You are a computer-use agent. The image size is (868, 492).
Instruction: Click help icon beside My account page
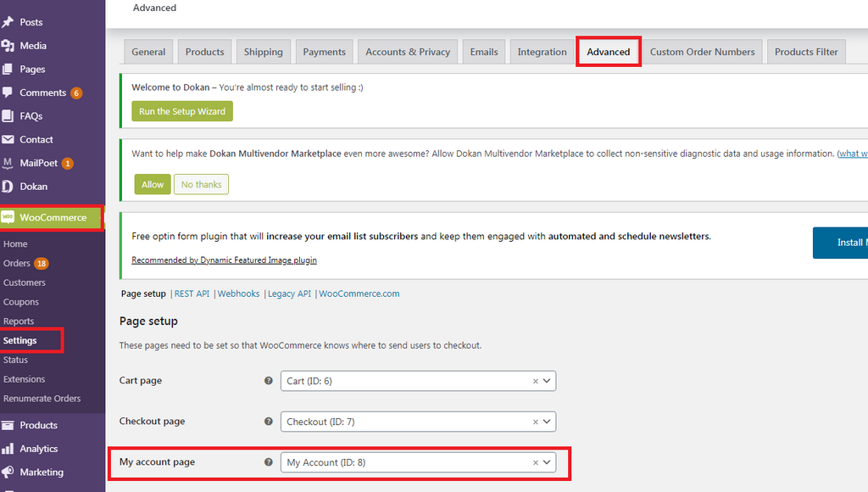269,462
